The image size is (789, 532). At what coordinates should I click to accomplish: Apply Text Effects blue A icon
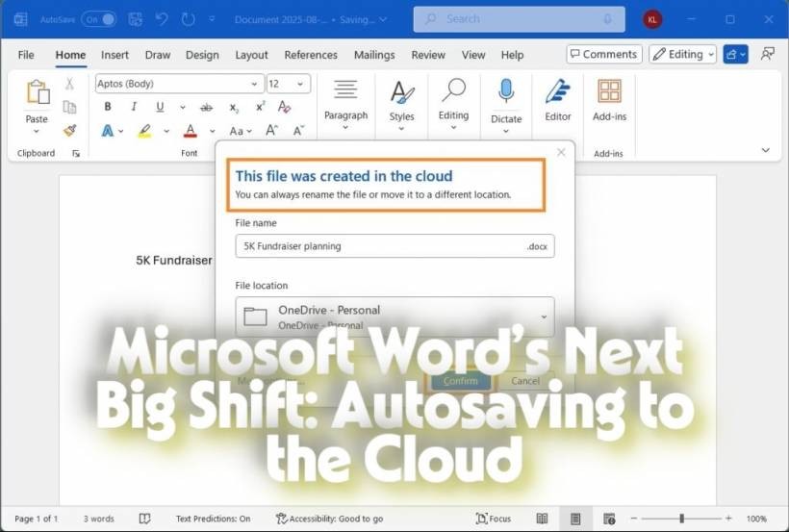(x=108, y=131)
